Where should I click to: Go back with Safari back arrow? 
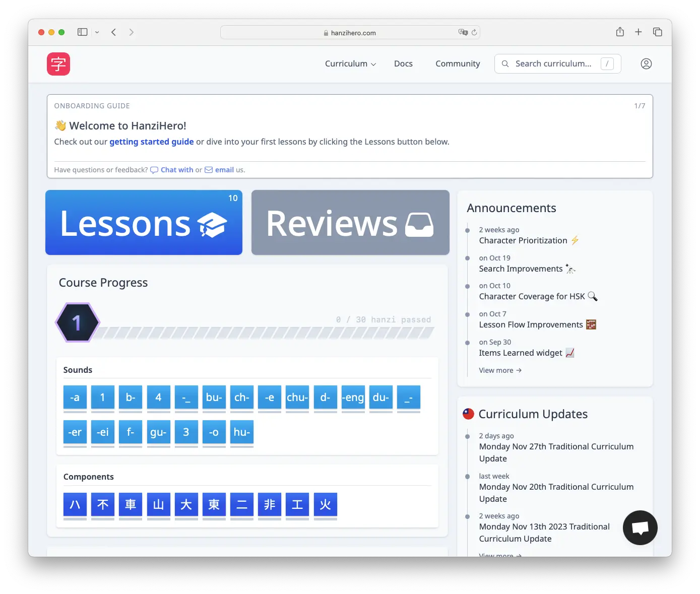coord(114,32)
